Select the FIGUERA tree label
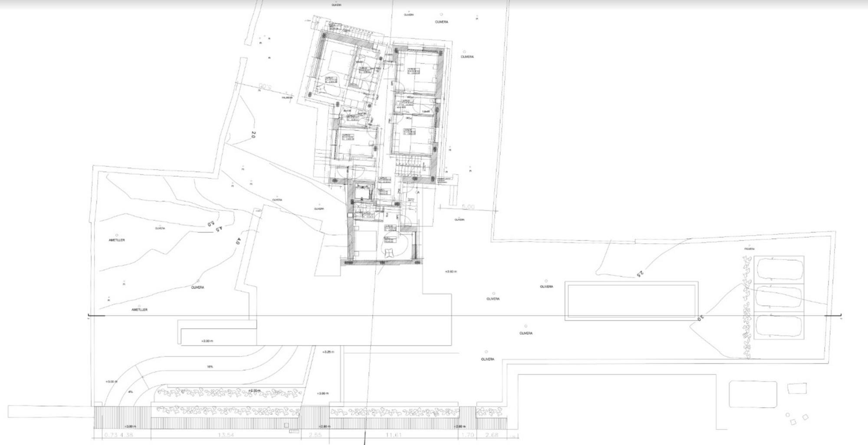 pos(749,249)
